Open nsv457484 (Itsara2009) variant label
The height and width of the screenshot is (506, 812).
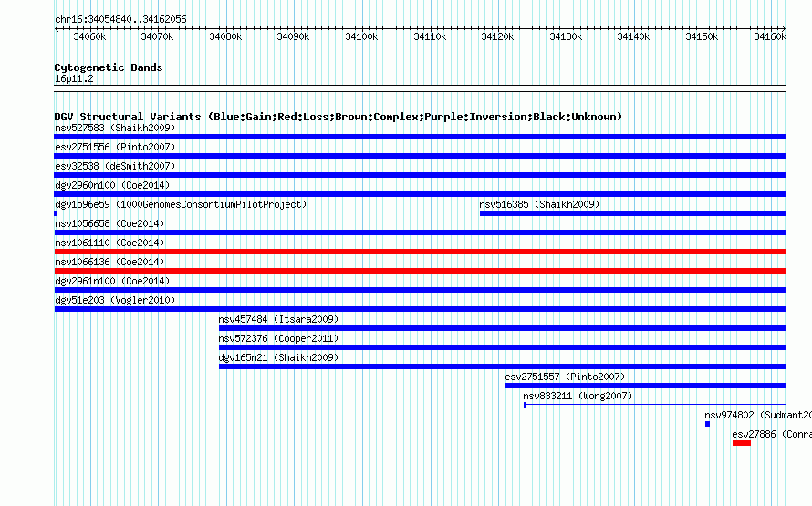coord(278,319)
